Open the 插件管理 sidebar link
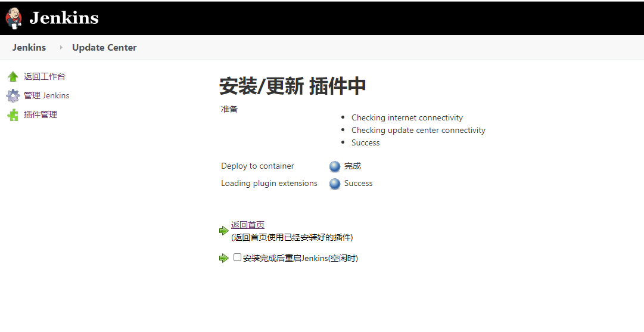644x332 pixels. click(41, 115)
